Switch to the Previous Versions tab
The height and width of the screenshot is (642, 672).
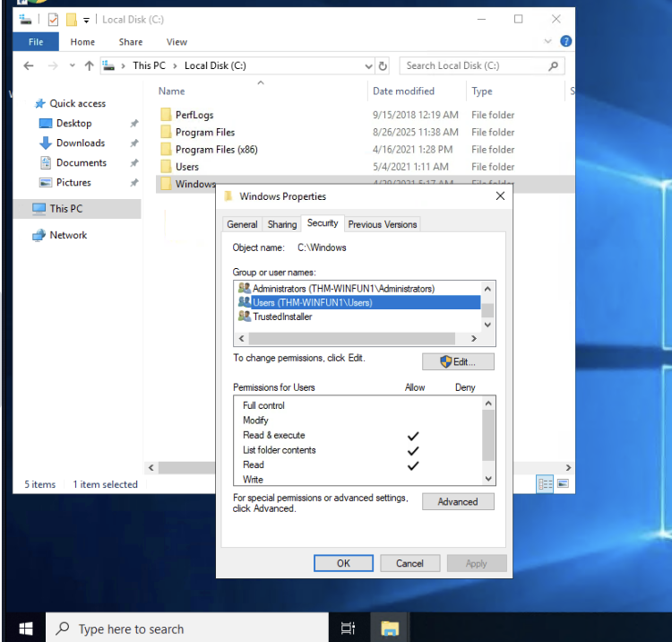[383, 224]
